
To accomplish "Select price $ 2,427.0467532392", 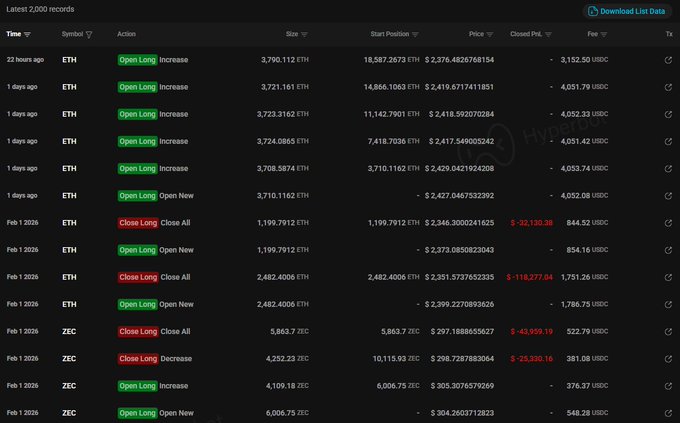I will tap(459, 196).
